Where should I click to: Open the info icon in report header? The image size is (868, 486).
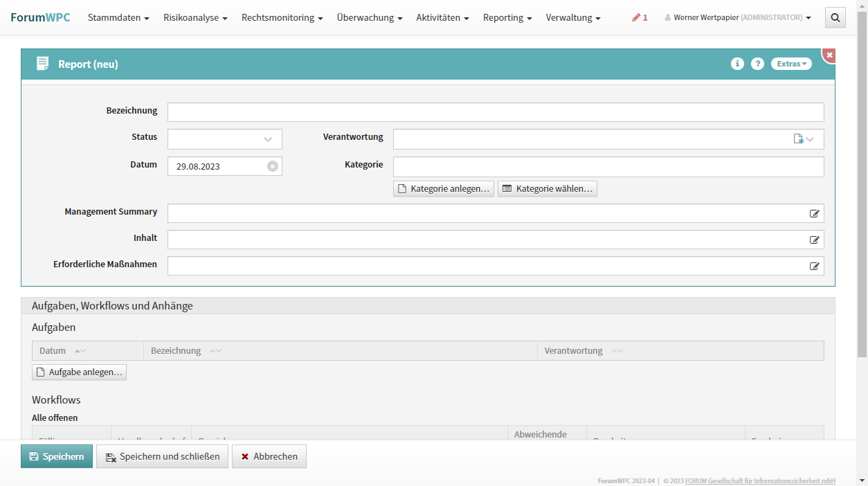[737, 64]
